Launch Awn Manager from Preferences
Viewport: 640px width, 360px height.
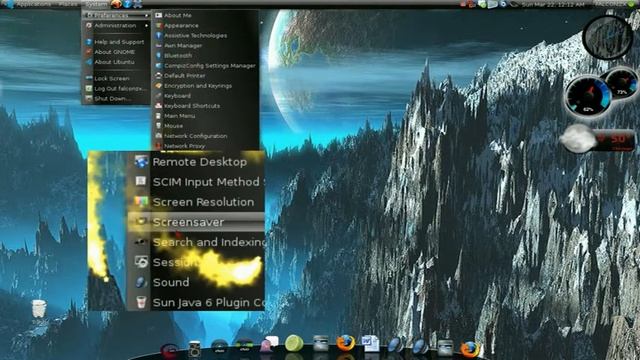click(206, 45)
